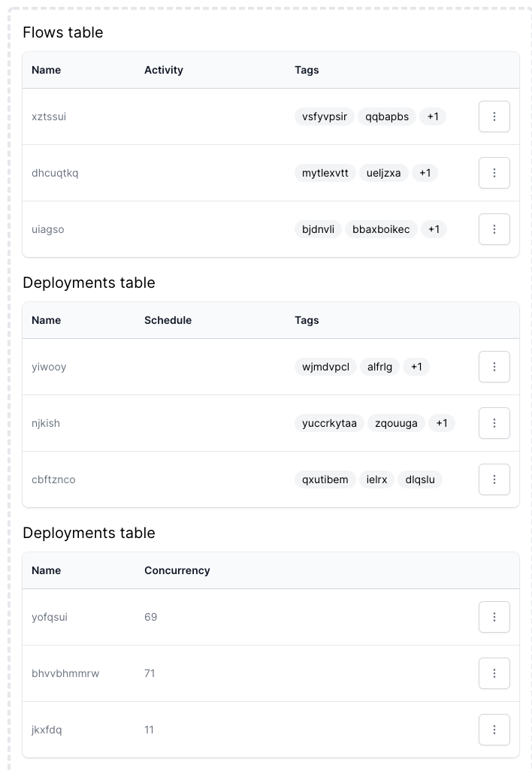Select the concurrency value 69 for yofqsui
This screenshot has height=771, width=532.
click(x=150, y=617)
